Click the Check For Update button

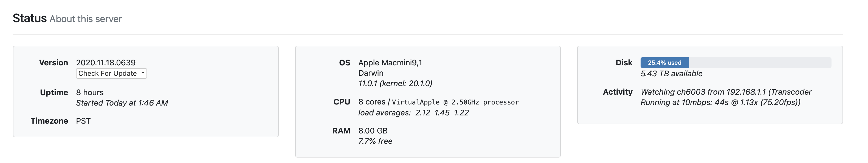(107, 73)
